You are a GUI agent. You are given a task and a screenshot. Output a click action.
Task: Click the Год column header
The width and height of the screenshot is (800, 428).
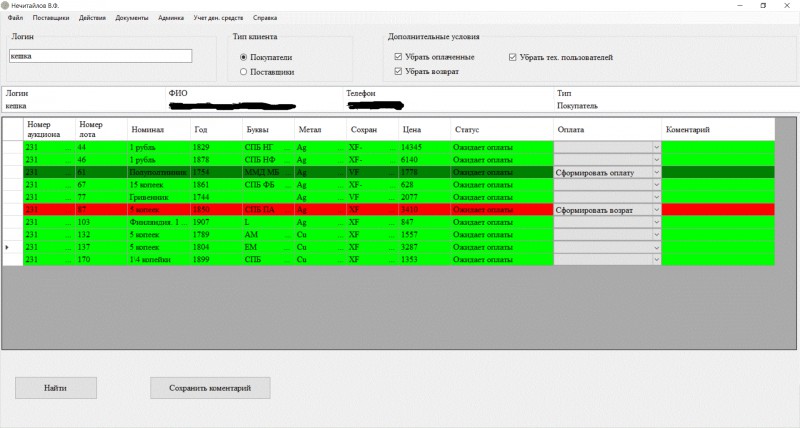[217, 130]
